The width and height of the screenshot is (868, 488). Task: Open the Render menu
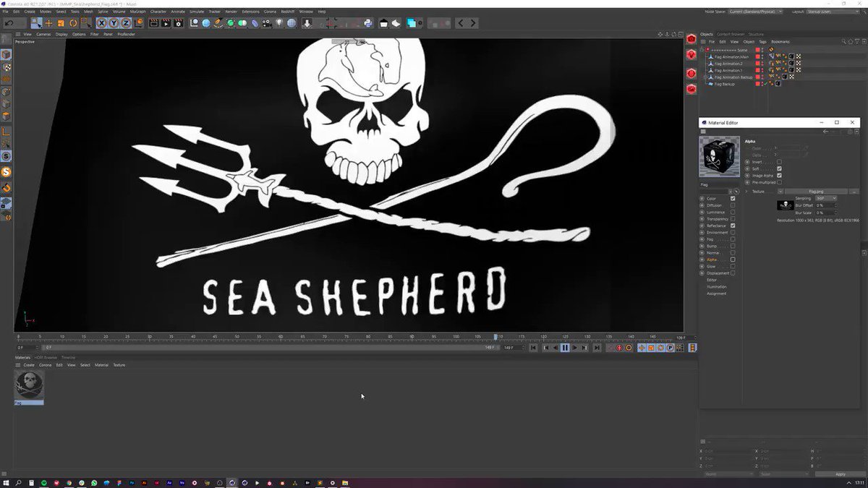tap(231, 12)
